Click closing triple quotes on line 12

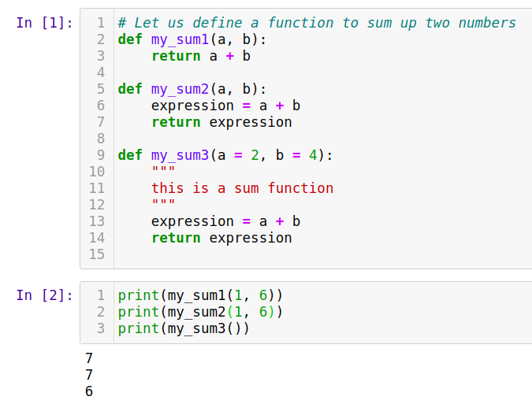tap(163, 202)
